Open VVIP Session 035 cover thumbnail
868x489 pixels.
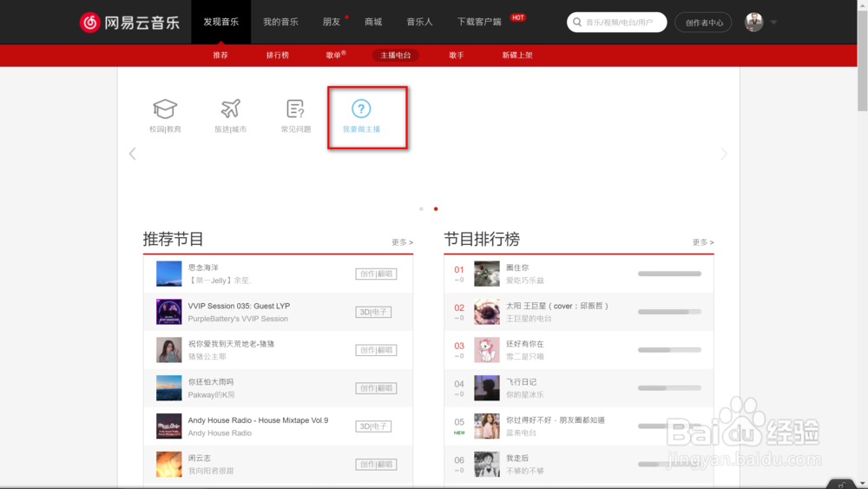(x=169, y=312)
